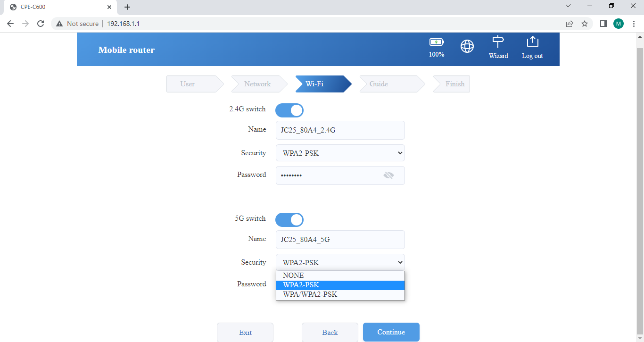Turn off the 2.4G switch
This screenshot has height=342, width=644.
(289, 110)
